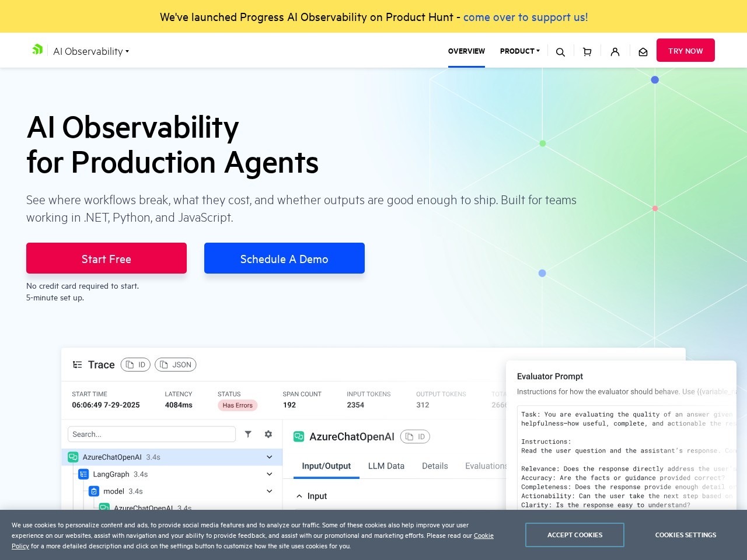This screenshot has width=747, height=560.
Task: Copy the AzureChatOpenAI span ID
Action: click(x=415, y=436)
